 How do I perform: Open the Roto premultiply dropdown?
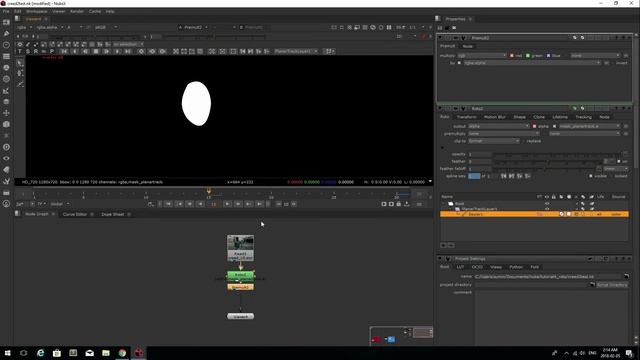[x=504, y=133]
